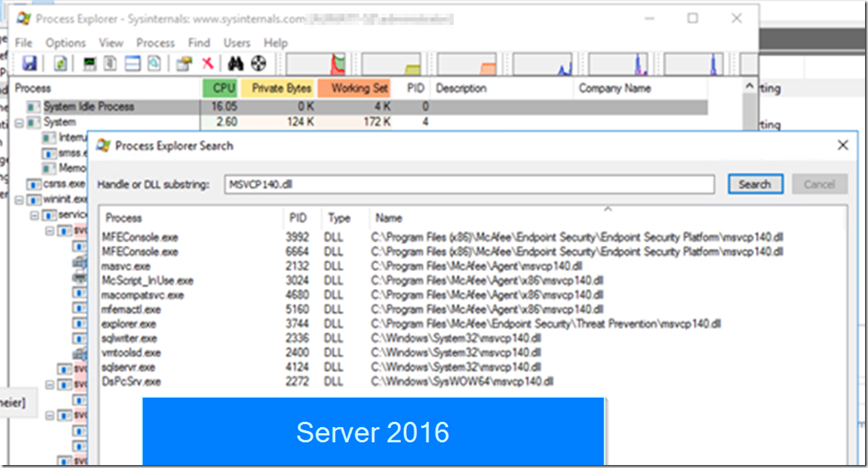This screenshot has width=868, height=468.
Task: Click the mini CPU usage graph in toolbar
Action: [316, 64]
